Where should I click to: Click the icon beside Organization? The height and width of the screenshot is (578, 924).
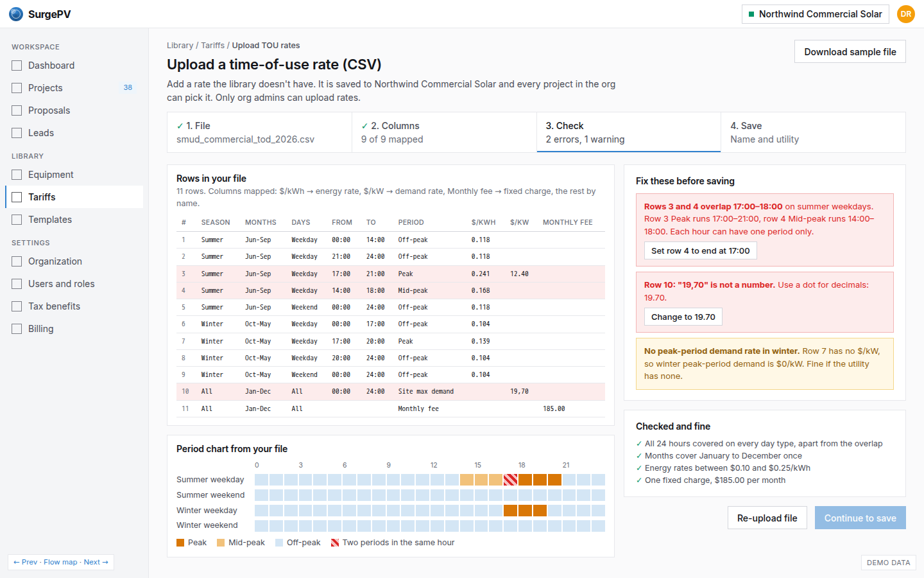[x=17, y=261]
